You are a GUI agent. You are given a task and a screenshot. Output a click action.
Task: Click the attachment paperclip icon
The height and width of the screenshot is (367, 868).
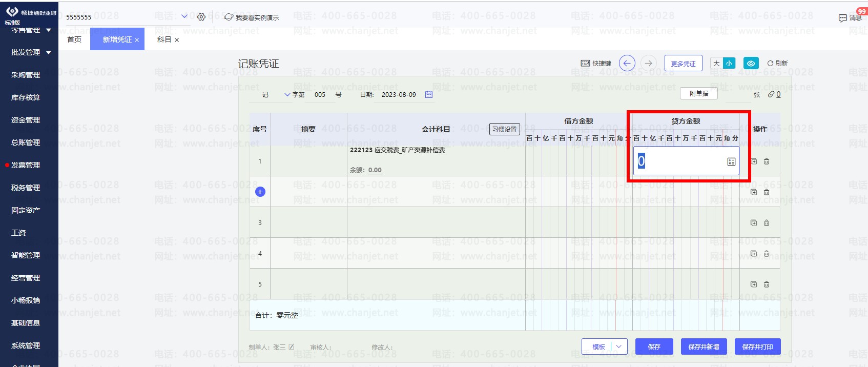pos(771,94)
